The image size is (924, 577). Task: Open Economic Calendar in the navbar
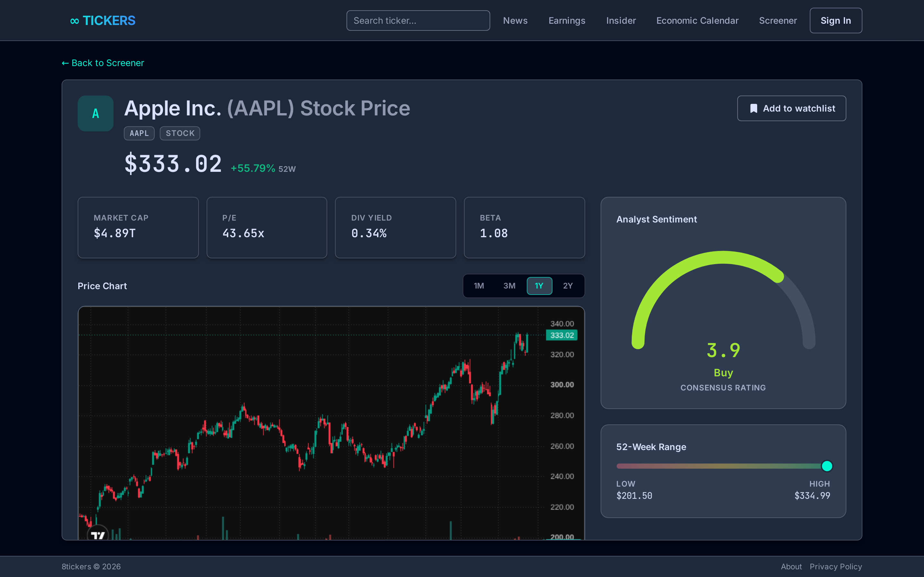[697, 21]
